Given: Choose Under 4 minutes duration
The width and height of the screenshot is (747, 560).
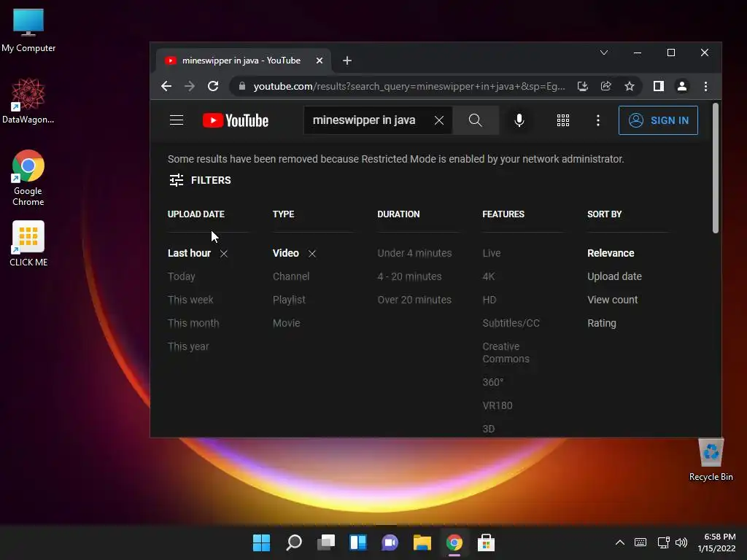Looking at the screenshot, I should (414, 253).
